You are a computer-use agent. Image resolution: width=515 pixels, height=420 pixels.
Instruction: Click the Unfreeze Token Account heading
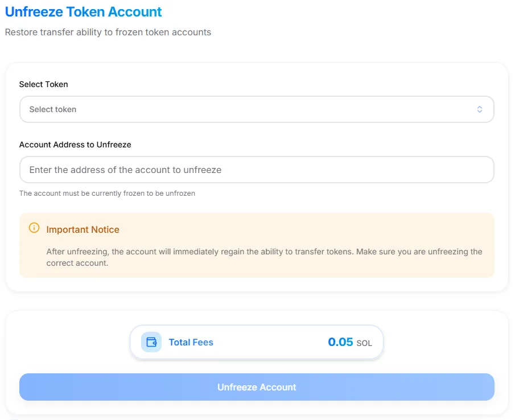(x=83, y=11)
